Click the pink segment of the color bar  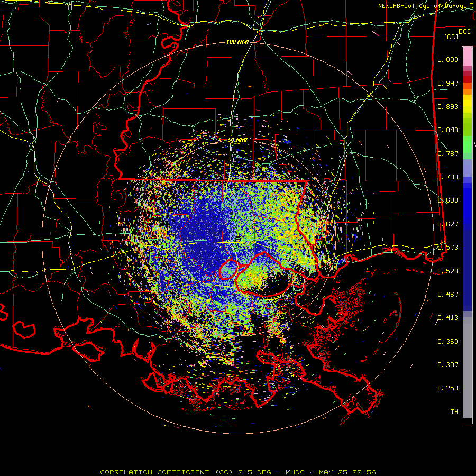coord(467,57)
